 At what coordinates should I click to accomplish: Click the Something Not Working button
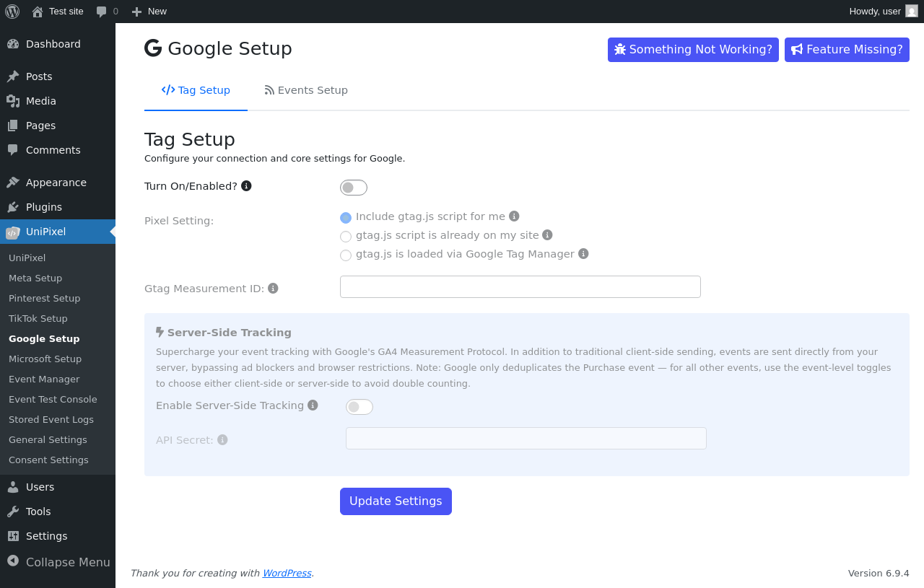(x=693, y=50)
